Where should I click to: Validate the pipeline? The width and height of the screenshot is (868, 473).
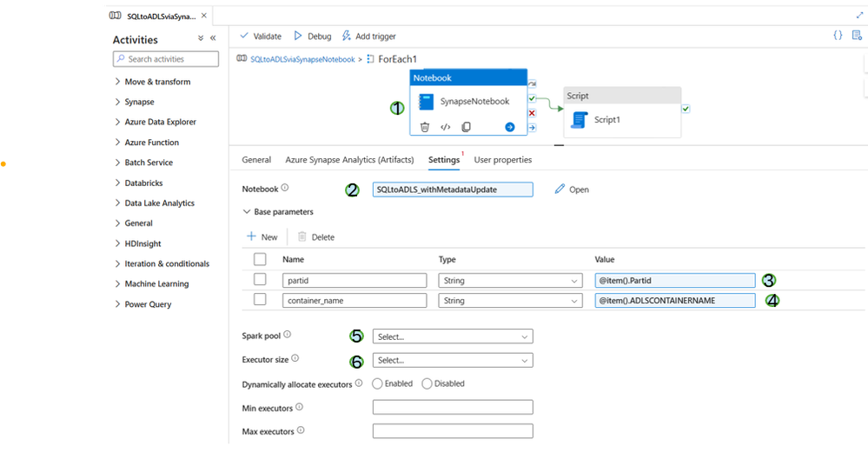pos(261,36)
